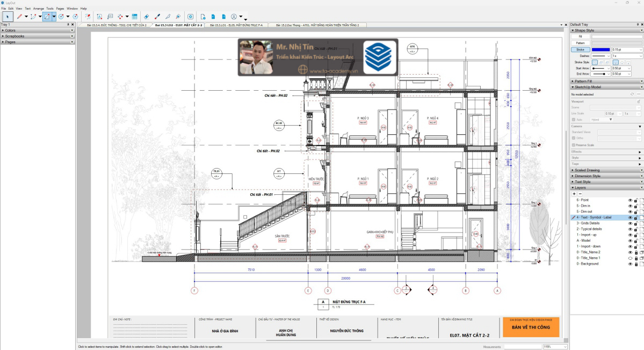Expand the Dimension Style panel
The height and width of the screenshot is (350, 644).
pos(606,176)
